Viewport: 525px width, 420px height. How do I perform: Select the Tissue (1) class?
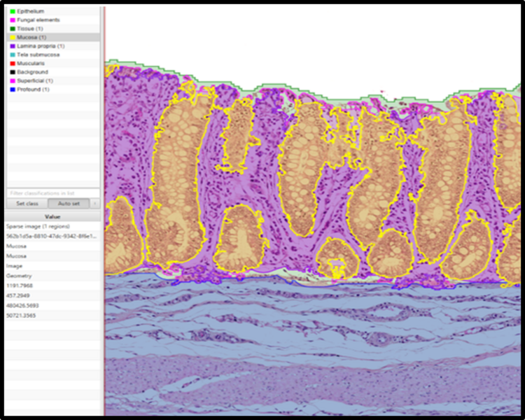(x=31, y=29)
